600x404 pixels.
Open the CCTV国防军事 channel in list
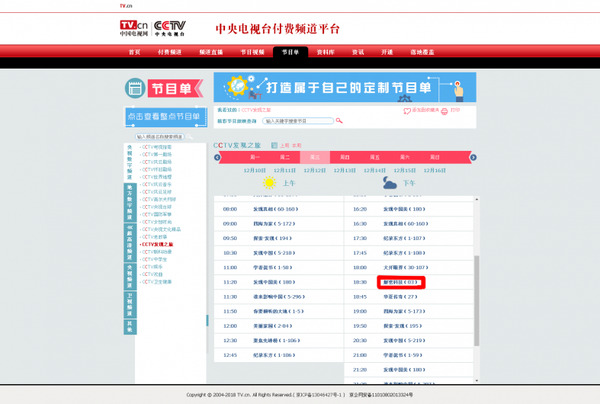pyautogui.click(x=157, y=214)
